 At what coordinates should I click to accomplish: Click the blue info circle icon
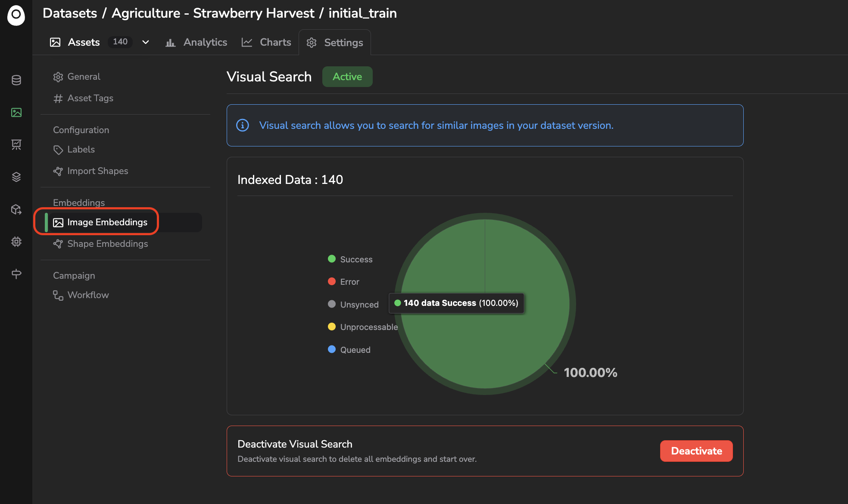click(243, 125)
